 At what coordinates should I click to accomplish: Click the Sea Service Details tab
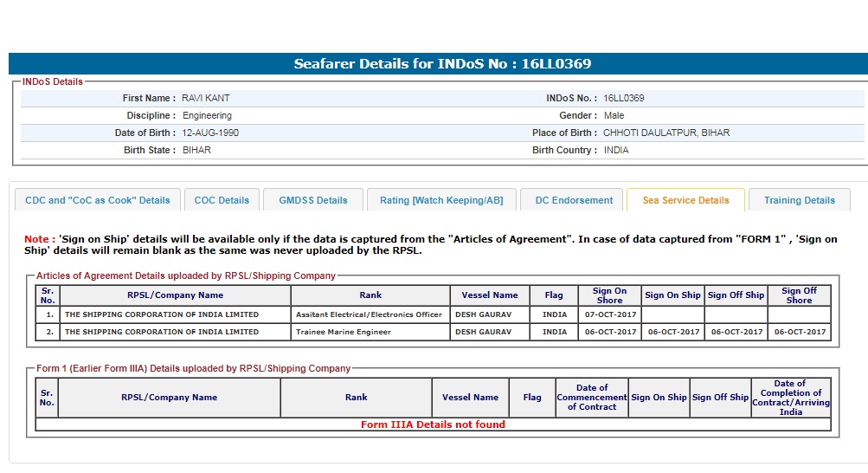tap(685, 200)
